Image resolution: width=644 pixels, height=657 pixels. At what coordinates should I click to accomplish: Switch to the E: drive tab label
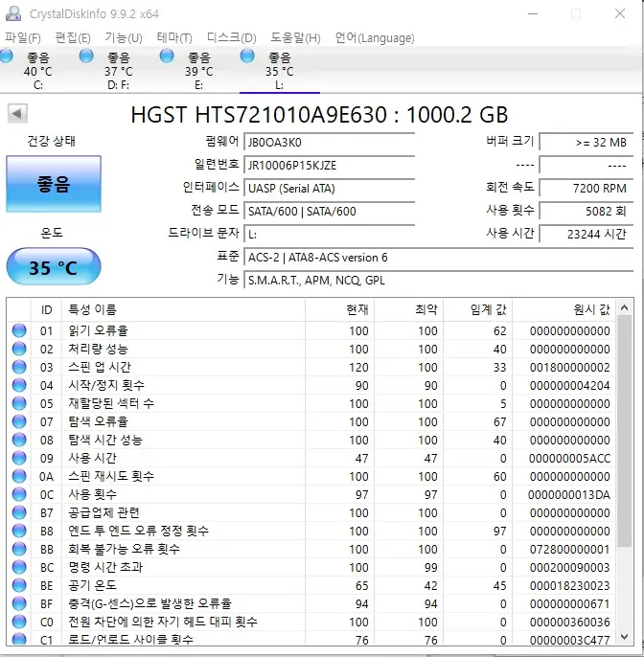[198, 85]
